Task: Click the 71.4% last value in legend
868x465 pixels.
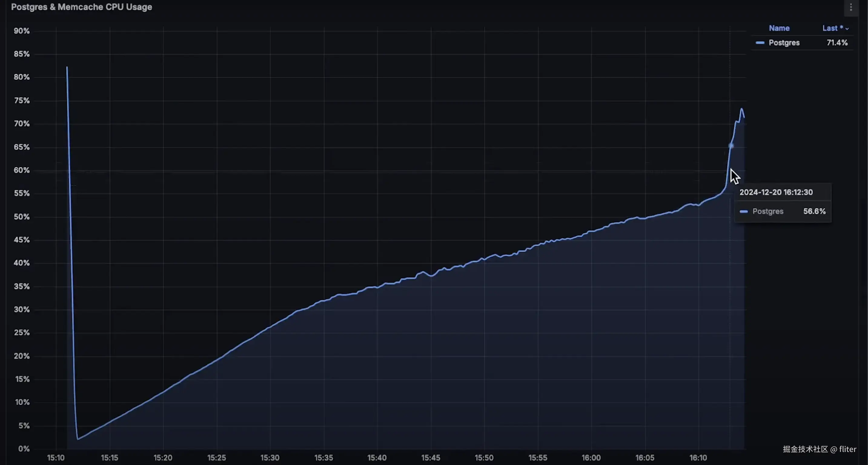Action: [x=837, y=43]
